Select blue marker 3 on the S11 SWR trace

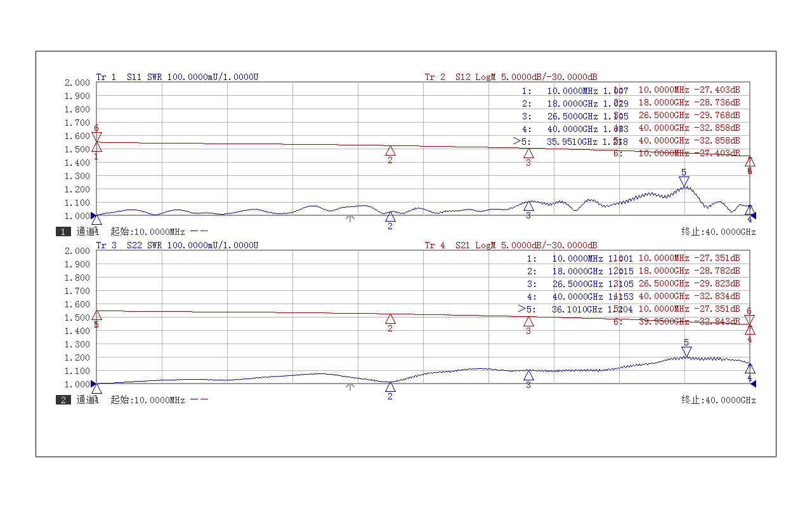[x=528, y=206]
